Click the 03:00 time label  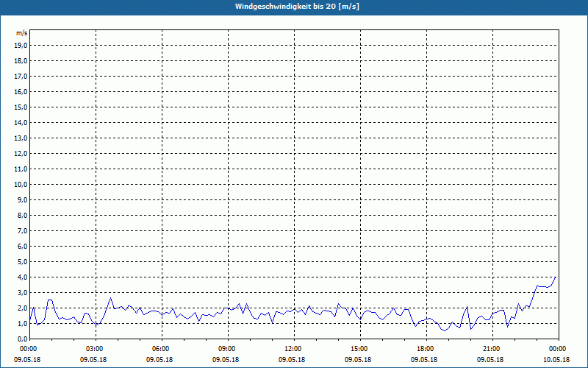pyautogui.click(x=96, y=349)
